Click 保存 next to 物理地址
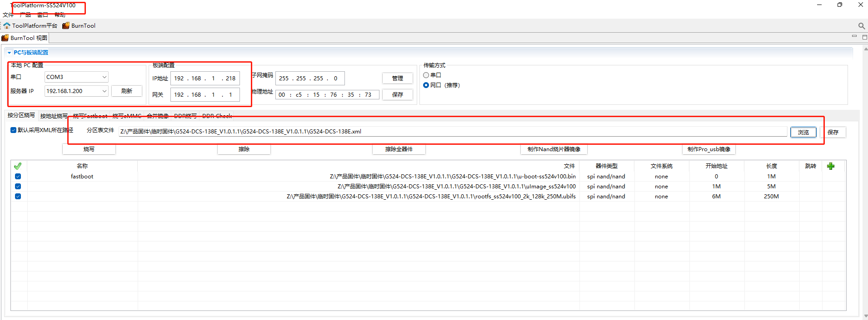Image resolution: width=868 pixels, height=320 pixels. click(398, 95)
